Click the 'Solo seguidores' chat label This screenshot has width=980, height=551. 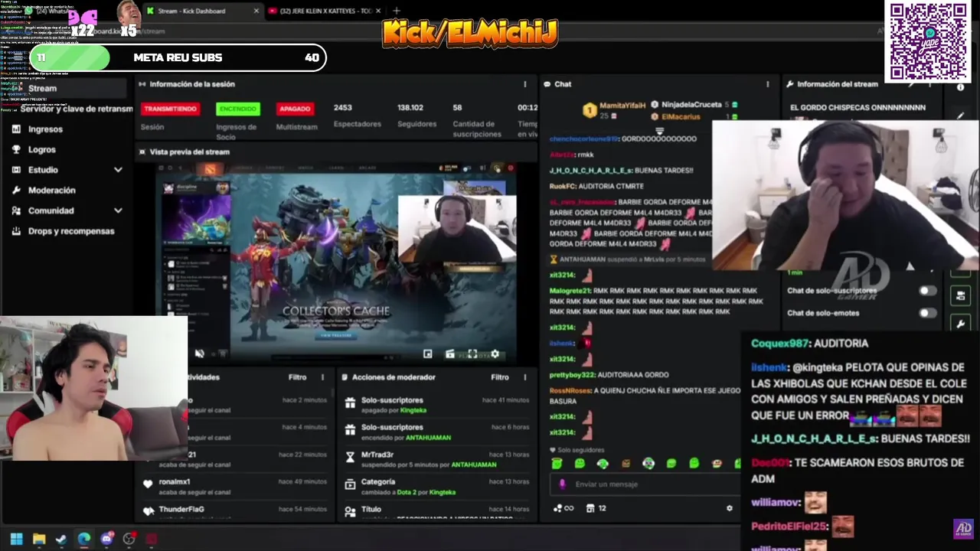point(581,450)
